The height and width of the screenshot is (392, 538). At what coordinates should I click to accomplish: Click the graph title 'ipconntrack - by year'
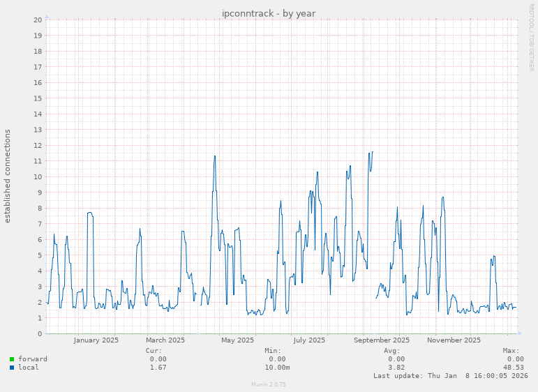[x=269, y=13]
